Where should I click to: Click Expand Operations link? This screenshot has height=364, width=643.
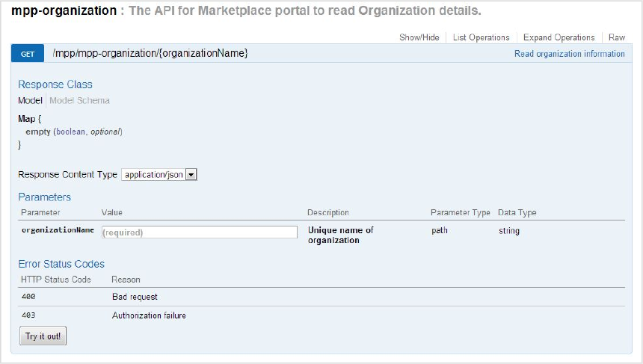coord(559,37)
